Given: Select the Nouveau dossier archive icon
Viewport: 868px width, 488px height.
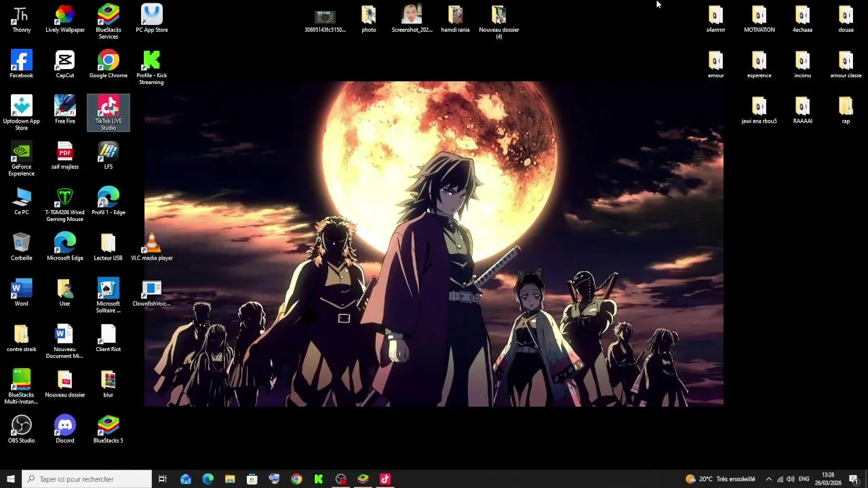Looking at the screenshot, I should tap(65, 384).
